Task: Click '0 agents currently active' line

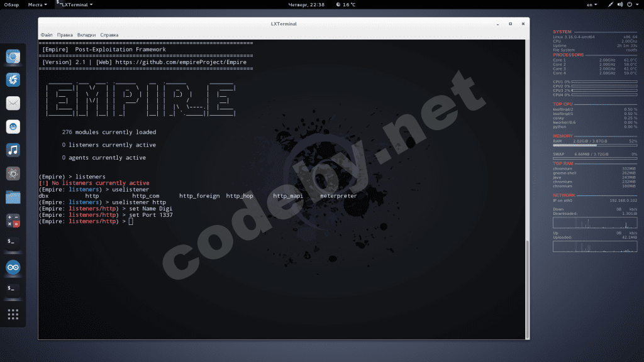Action: click(104, 158)
